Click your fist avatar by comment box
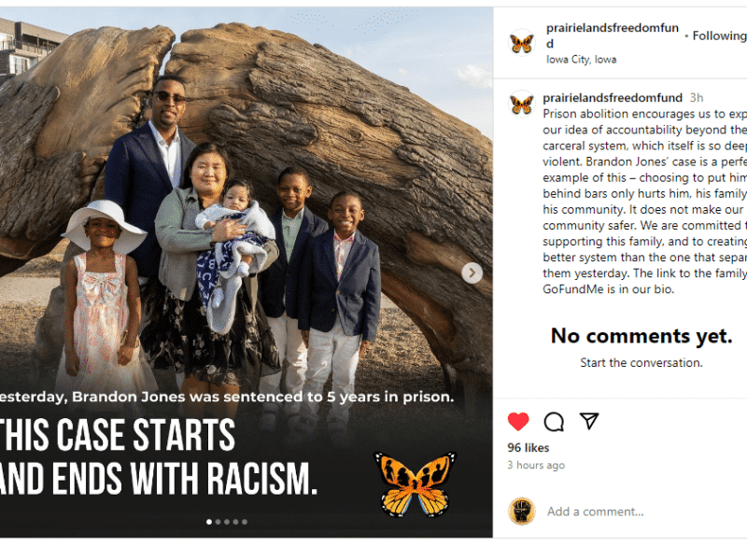Viewport: 747px width, 560px height. pyautogui.click(x=522, y=511)
